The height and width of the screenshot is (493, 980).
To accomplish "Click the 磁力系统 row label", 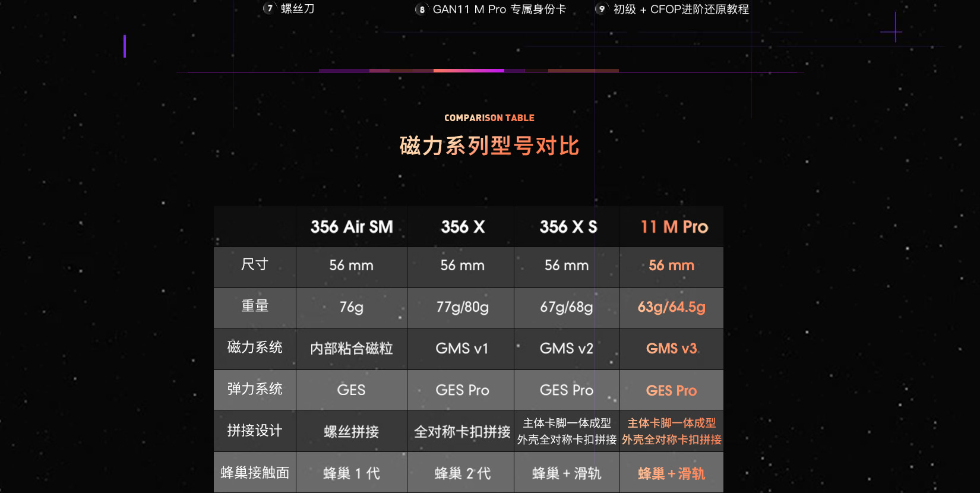I will (x=255, y=348).
